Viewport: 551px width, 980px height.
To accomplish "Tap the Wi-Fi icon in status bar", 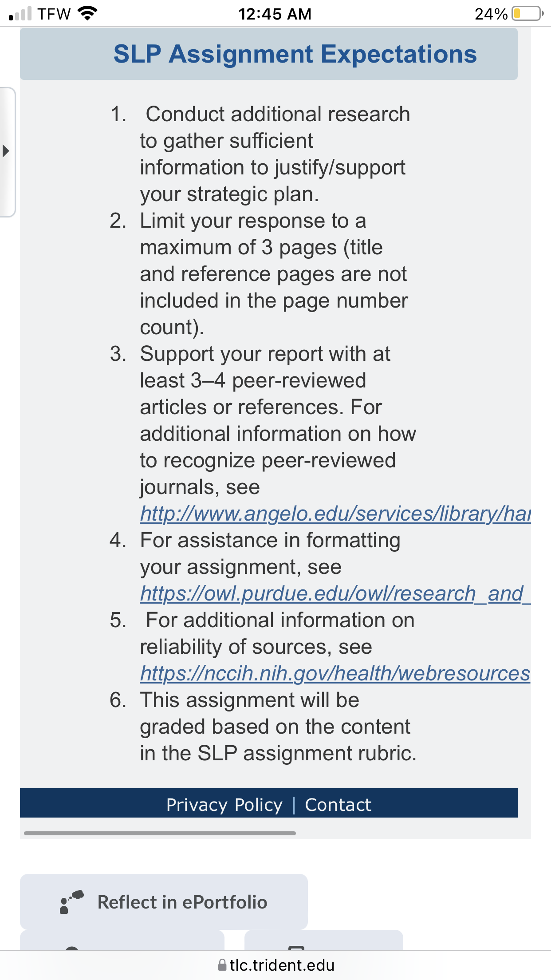I will click(x=87, y=13).
